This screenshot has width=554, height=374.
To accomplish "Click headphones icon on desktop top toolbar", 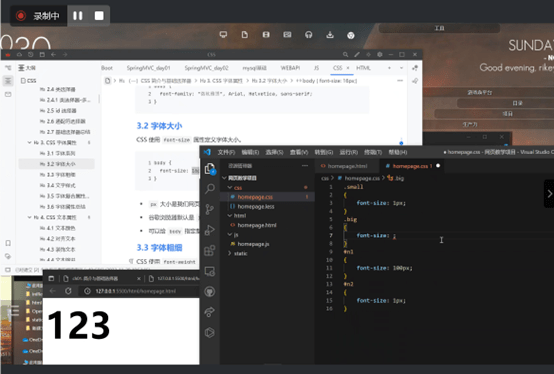I will (x=308, y=35).
